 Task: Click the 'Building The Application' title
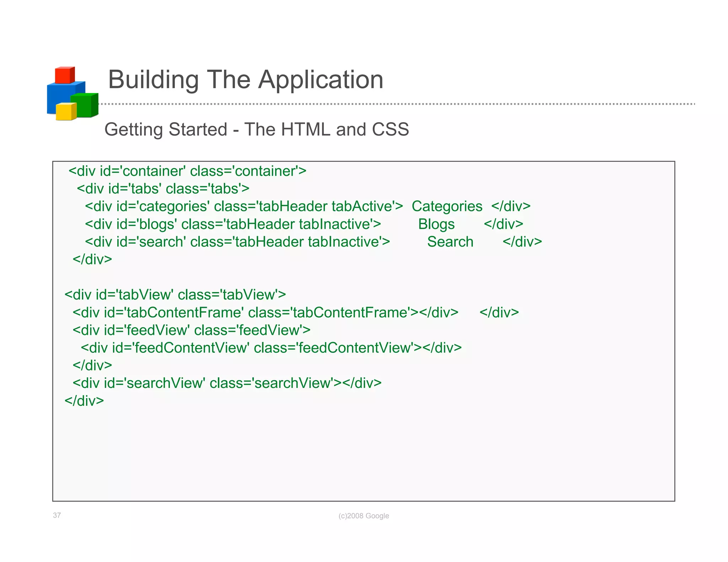pyautogui.click(x=246, y=80)
